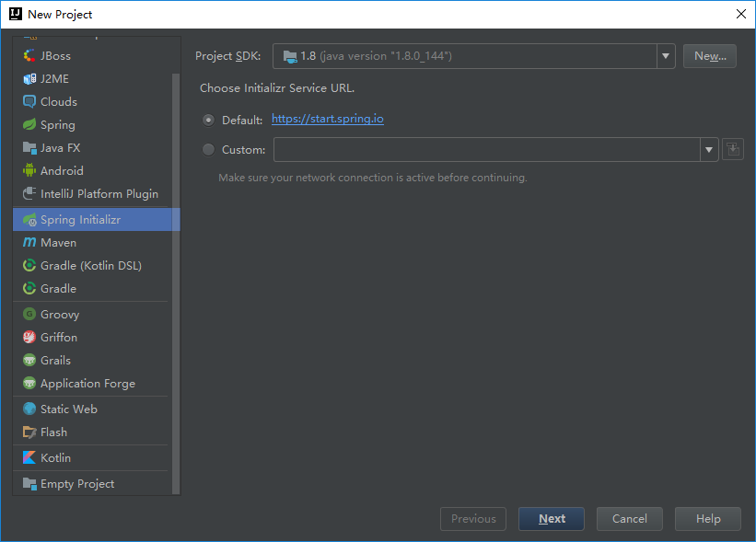This screenshot has width=756, height=542.
Task: Click the Static Web globe icon
Action: pos(29,409)
